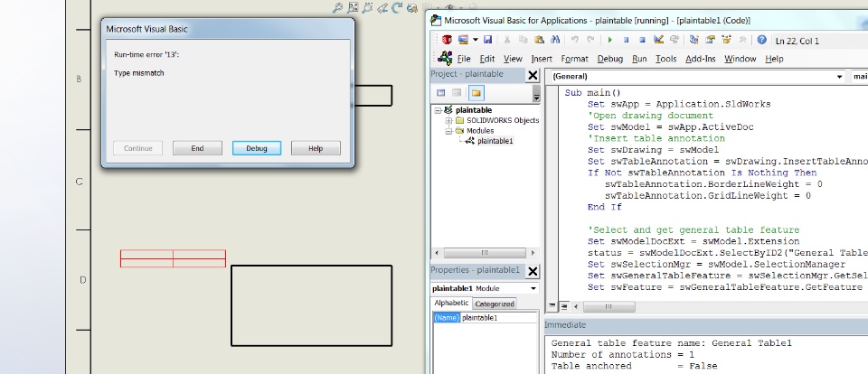This screenshot has width=868, height=374.
Task: Click the Redo arrow icon
Action: (590, 40)
